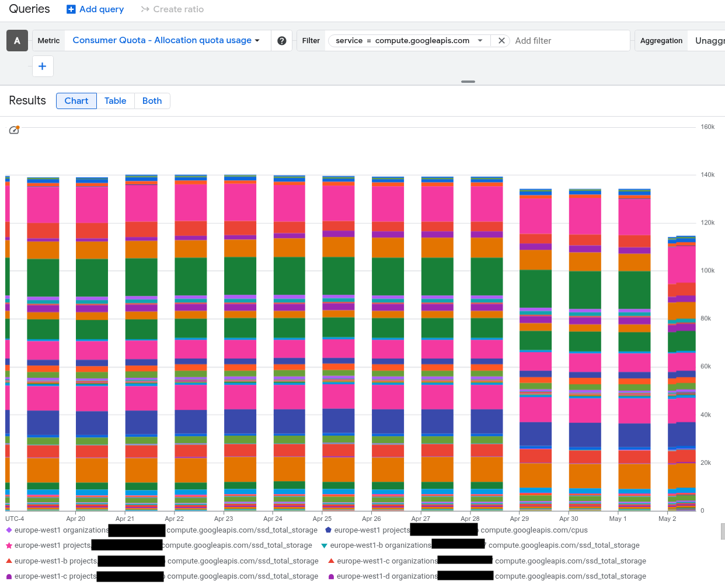Remove the service filter with X icon
The height and width of the screenshot is (588, 725).
click(x=501, y=41)
